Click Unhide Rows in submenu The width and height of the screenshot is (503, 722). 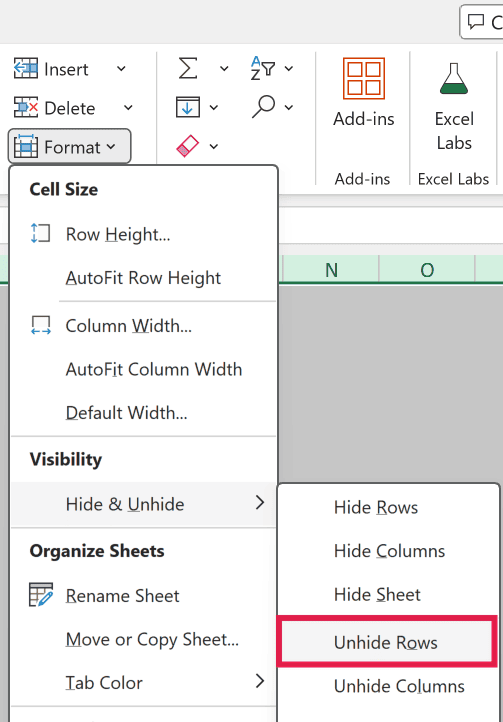pyautogui.click(x=388, y=642)
